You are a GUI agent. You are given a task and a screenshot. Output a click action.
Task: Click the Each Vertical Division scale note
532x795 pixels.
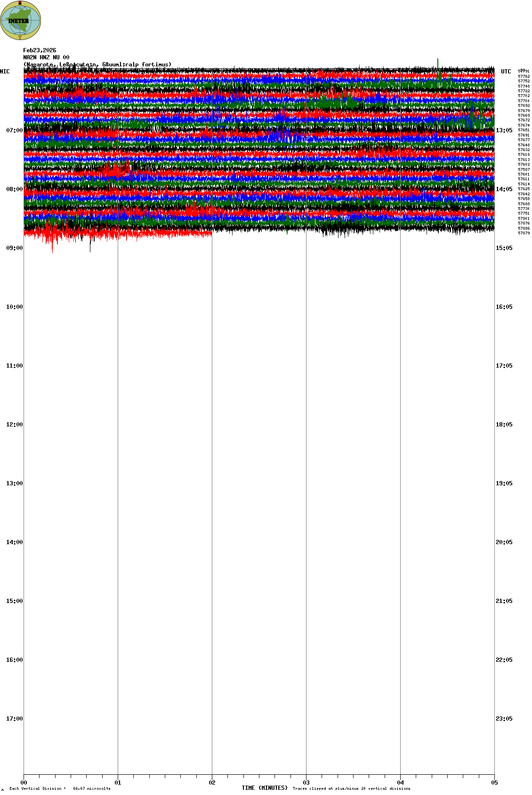pos(60,788)
